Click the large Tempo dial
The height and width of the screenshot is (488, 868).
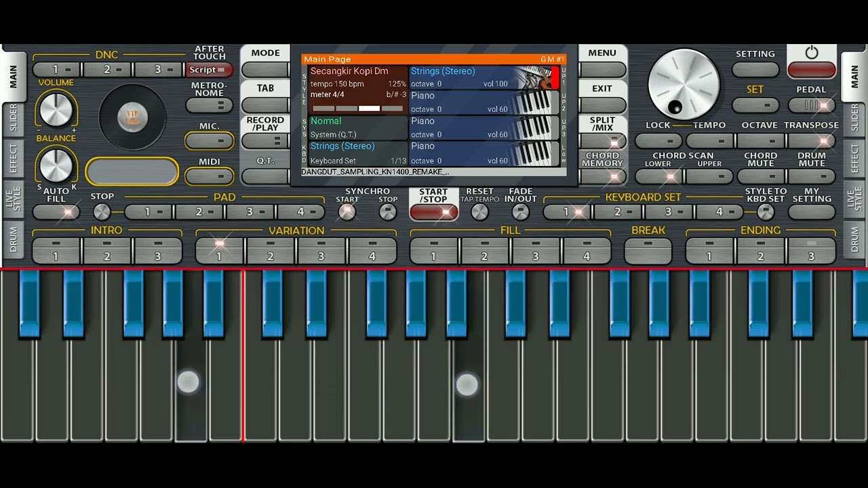pos(684,85)
